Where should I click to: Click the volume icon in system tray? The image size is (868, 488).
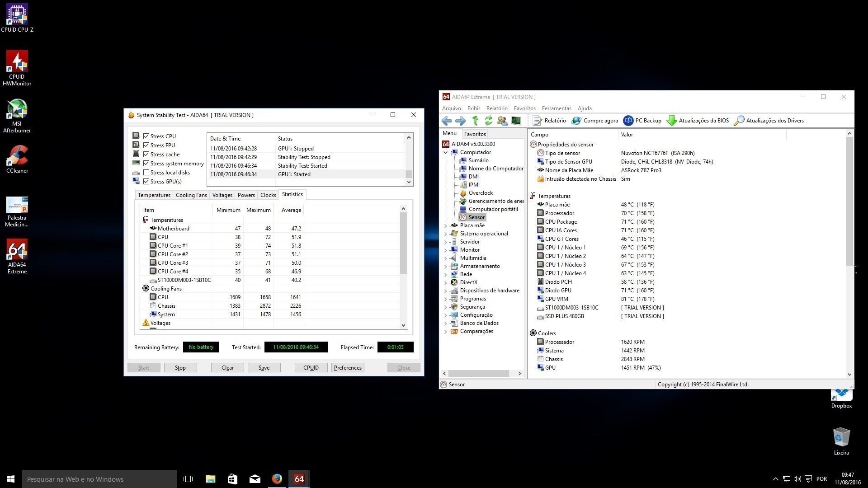[797, 479]
